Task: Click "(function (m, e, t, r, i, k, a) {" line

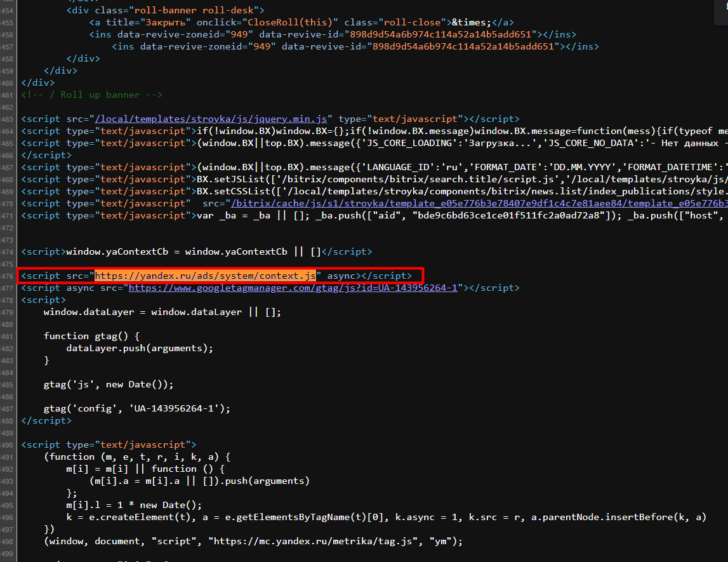Action: (137, 457)
